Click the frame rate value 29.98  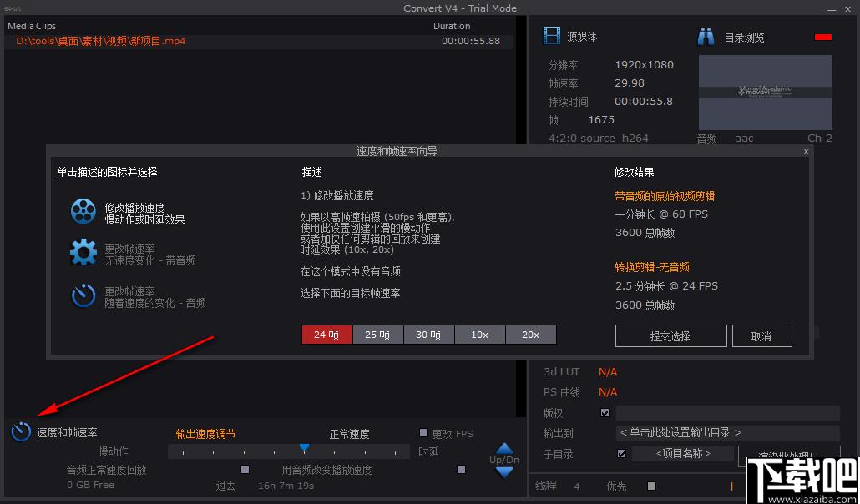(630, 83)
